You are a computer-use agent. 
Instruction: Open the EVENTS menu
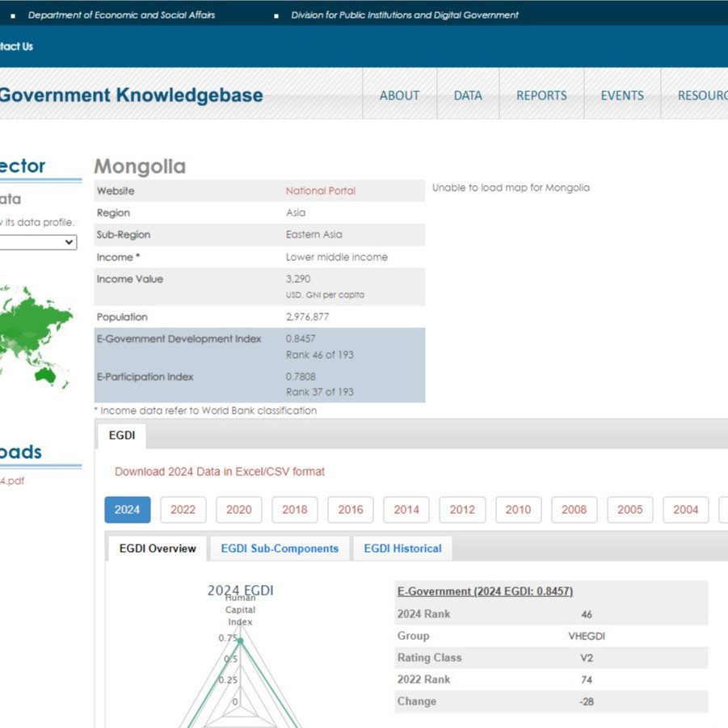point(622,95)
